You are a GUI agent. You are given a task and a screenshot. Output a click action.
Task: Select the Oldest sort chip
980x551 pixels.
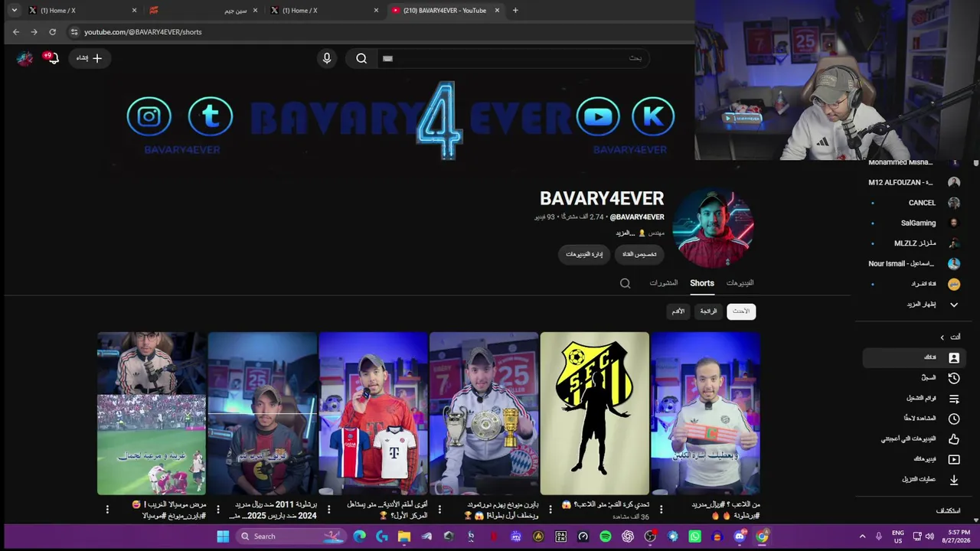point(678,311)
